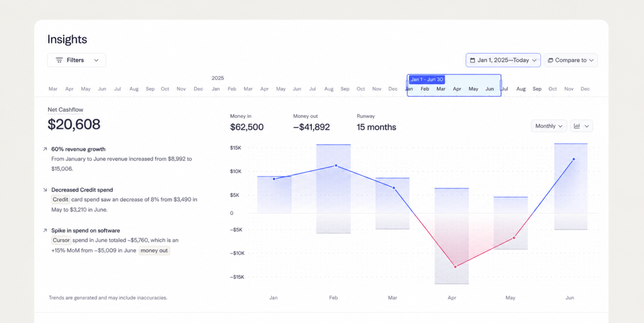Expand the Compare to chevron
This screenshot has width=644, height=323.
pos(591,60)
